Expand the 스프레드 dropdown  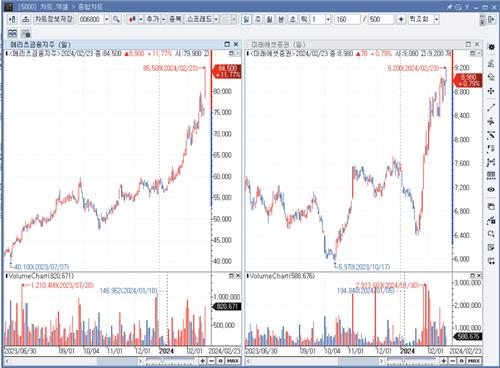pyautogui.click(x=216, y=19)
